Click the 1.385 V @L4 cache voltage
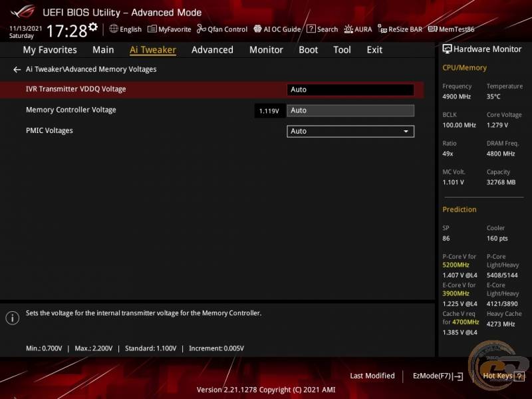Image resolution: width=532 pixels, height=399 pixels. tap(460, 332)
